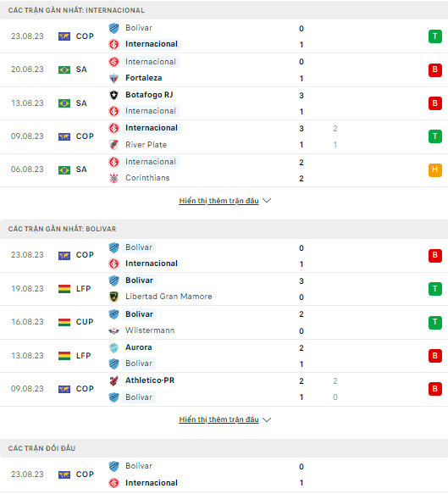Open "Hiển thị thêm trận đấu" under Internacional

(218, 201)
